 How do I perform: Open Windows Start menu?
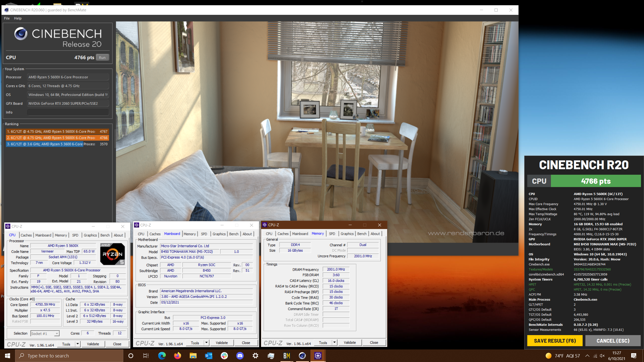click(x=8, y=356)
